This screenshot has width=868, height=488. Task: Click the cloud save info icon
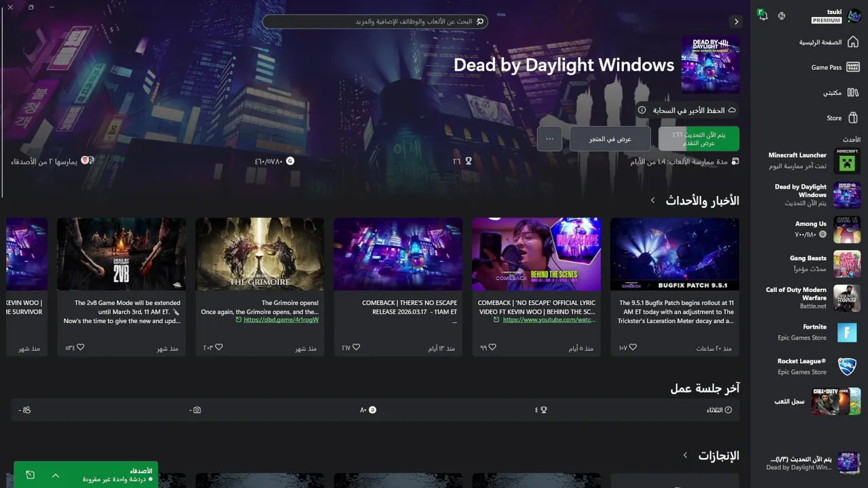[x=642, y=110]
